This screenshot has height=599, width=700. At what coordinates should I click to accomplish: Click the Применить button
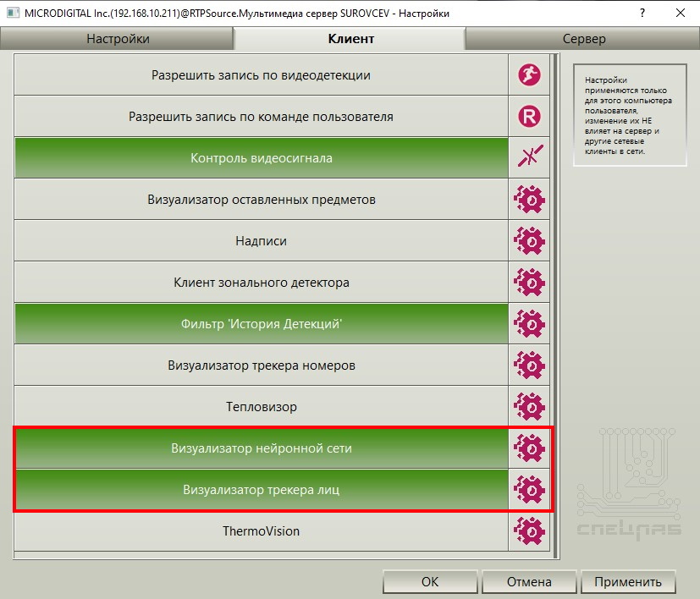click(628, 581)
